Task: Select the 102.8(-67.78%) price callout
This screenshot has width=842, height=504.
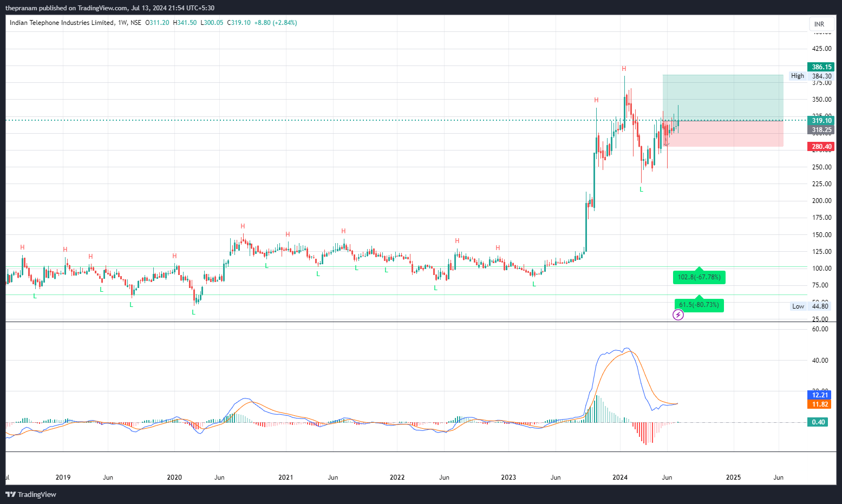Action: click(x=699, y=277)
